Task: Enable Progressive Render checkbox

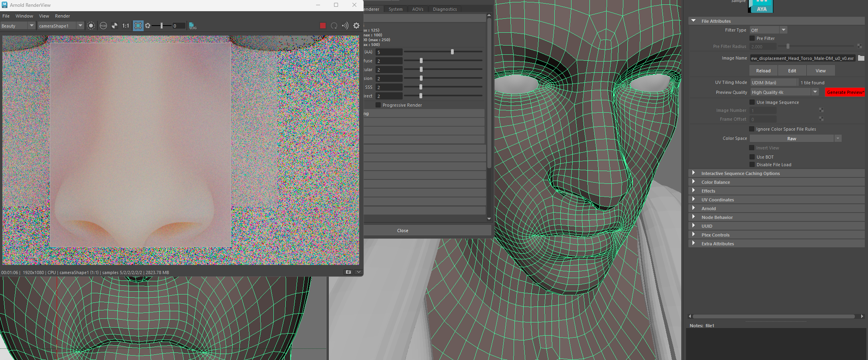Action: point(378,105)
